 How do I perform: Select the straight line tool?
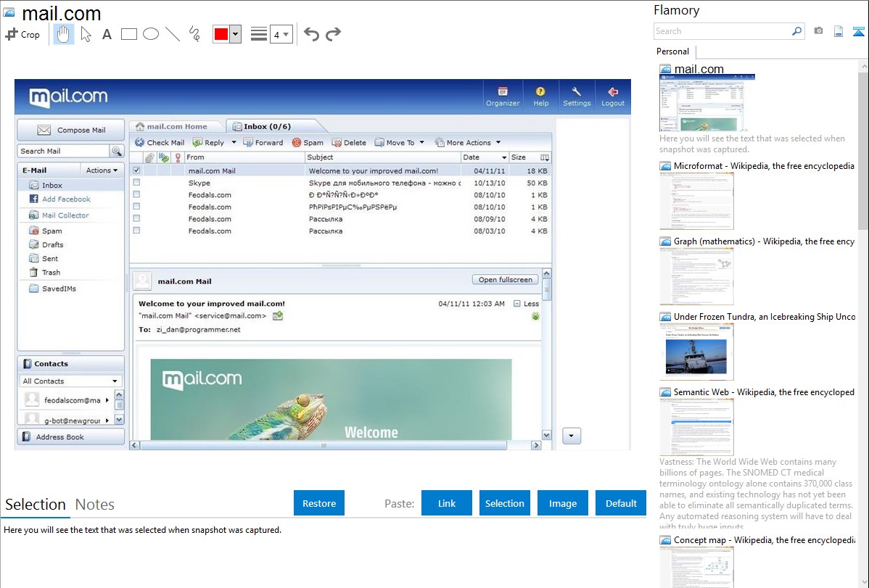pos(173,34)
